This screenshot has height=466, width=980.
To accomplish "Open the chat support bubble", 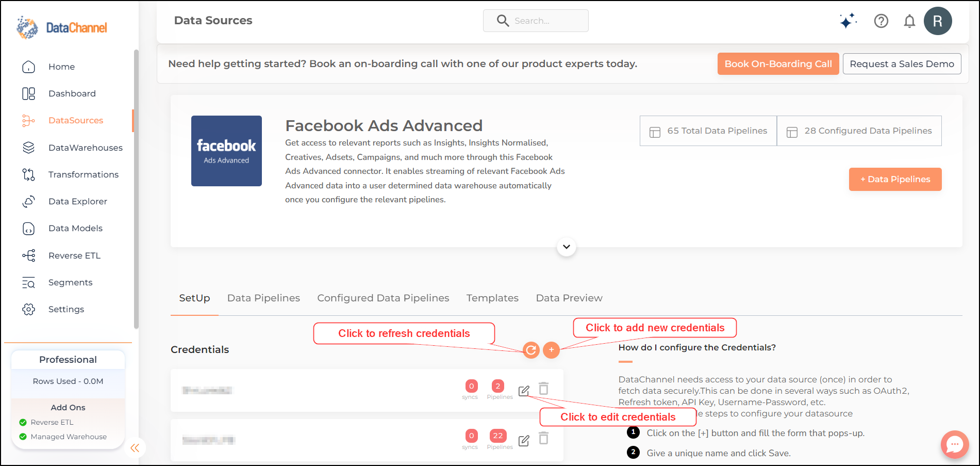I will click(x=955, y=444).
